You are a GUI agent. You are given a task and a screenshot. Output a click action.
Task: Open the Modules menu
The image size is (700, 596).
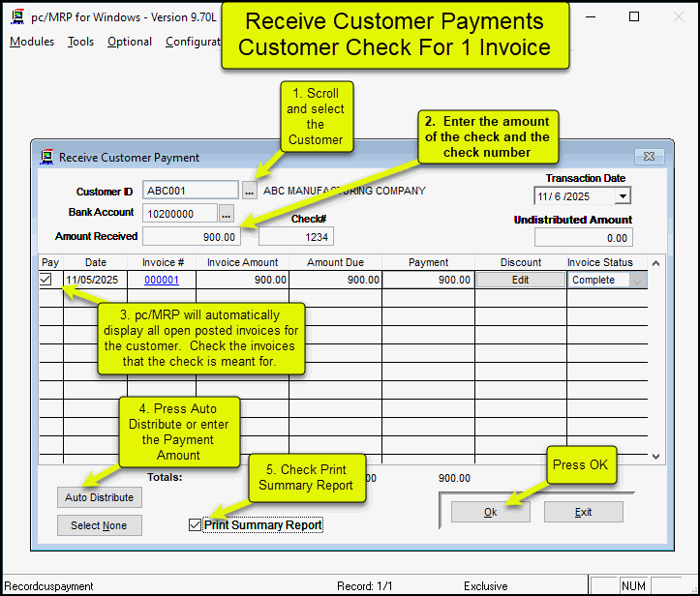pos(32,42)
